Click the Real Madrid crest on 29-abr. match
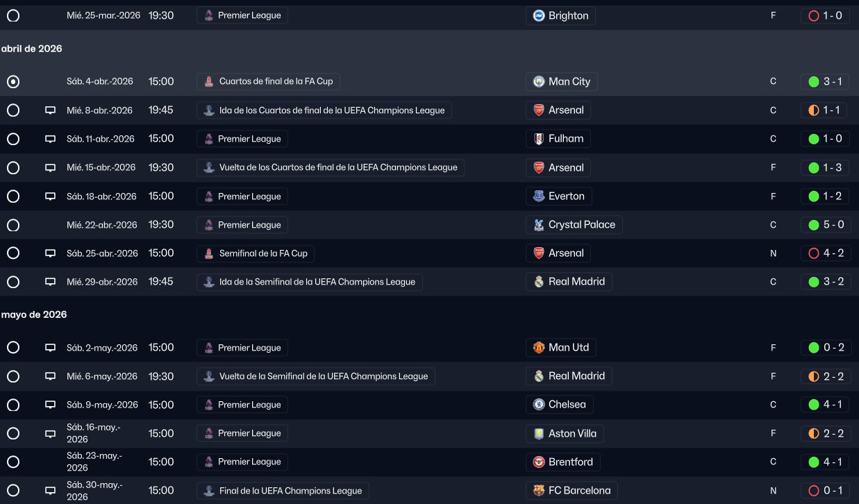859x504 pixels. pos(539,282)
